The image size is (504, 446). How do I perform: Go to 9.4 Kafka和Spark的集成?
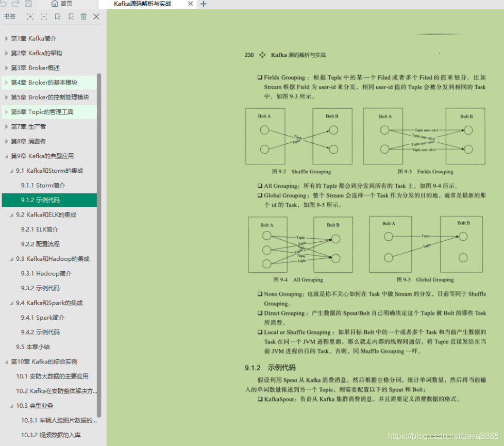click(x=49, y=303)
